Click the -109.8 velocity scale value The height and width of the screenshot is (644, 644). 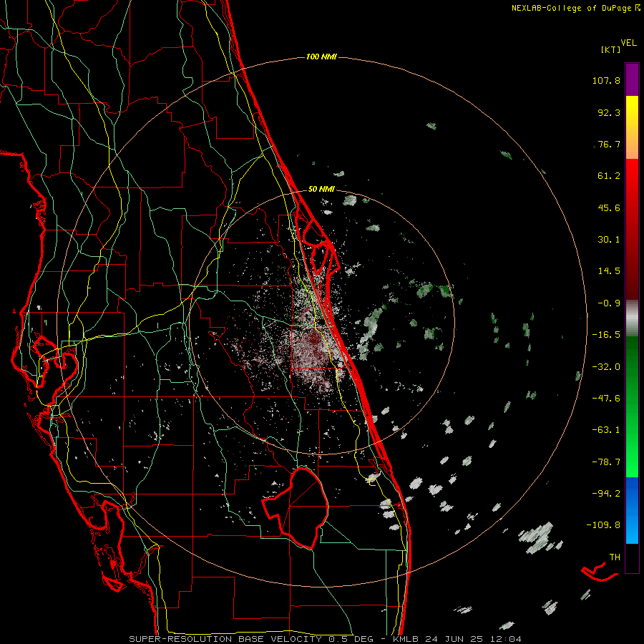pyautogui.click(x=604, y=525)
